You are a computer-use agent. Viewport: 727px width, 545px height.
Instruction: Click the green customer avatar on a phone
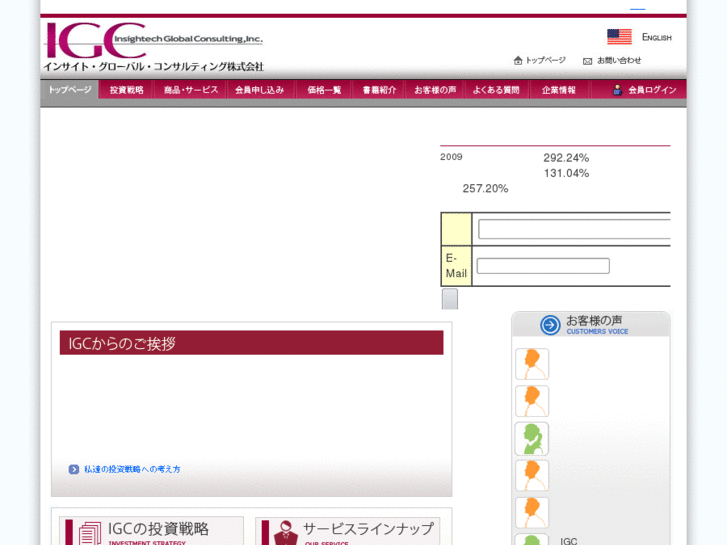pyautogui.click(x=532, y=439)
